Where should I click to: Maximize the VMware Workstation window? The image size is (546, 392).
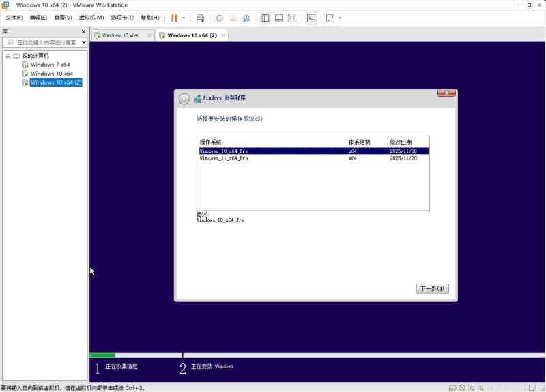click(530, 5)
